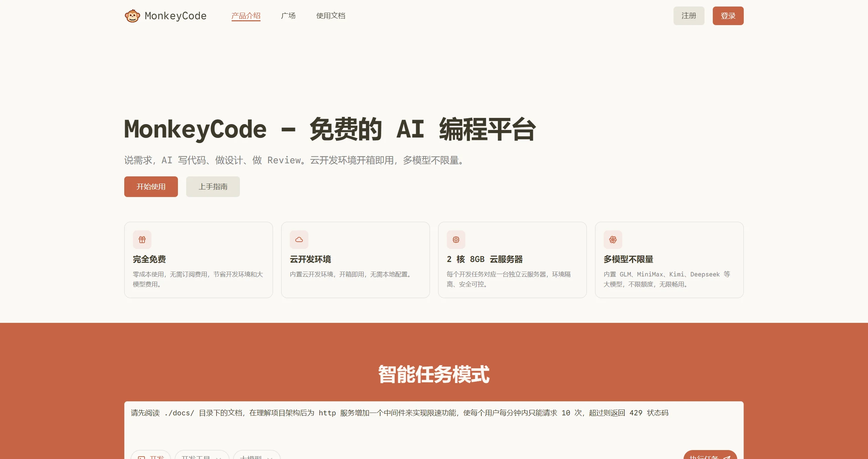
Task: Click the model icon on 多模型不限量 card
Action: pyautogui.click(x=613, y=239)
